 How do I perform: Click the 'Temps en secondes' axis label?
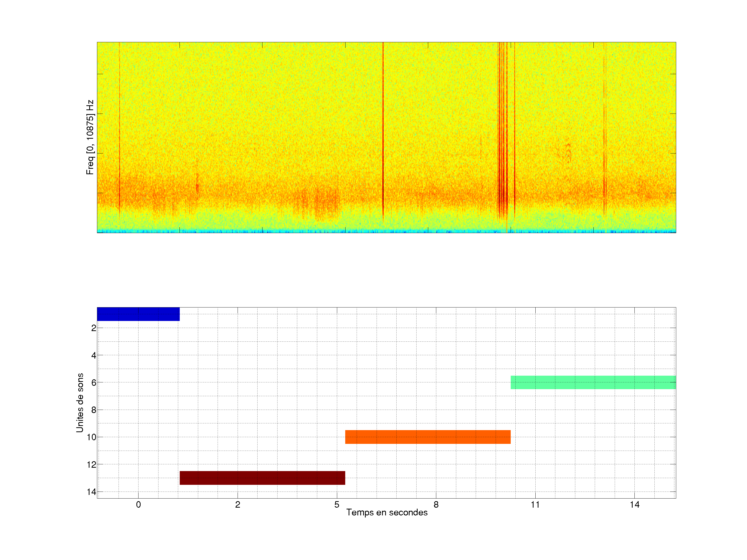coord(387,512)
